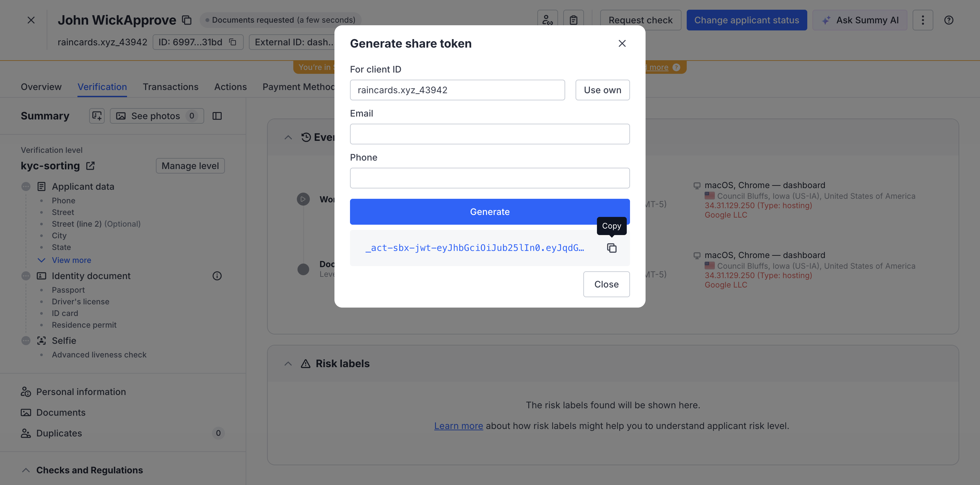Switch to the Verification tab
The width and height of the screenshot is (980, 485).
tap(102, 87)
